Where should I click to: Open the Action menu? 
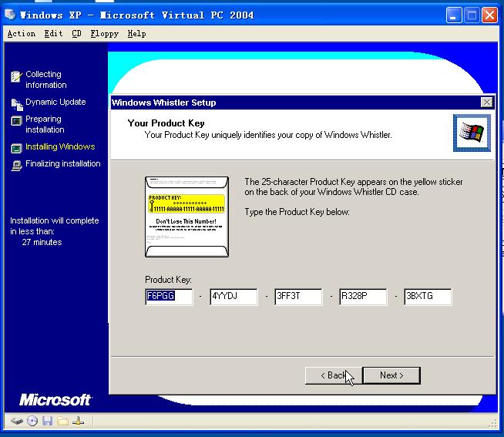[22, 33]
